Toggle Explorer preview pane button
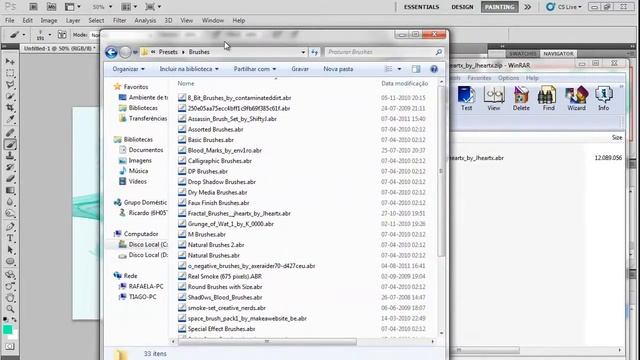 tap(416, 69)
